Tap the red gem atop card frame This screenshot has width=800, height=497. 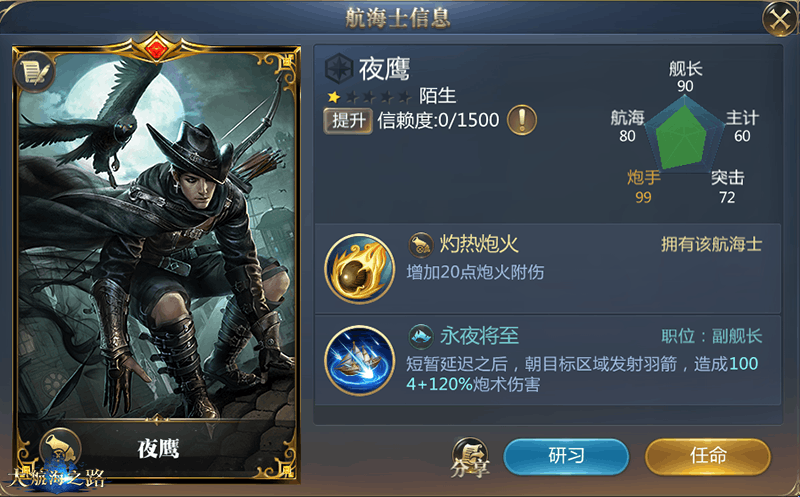(156, 49)
